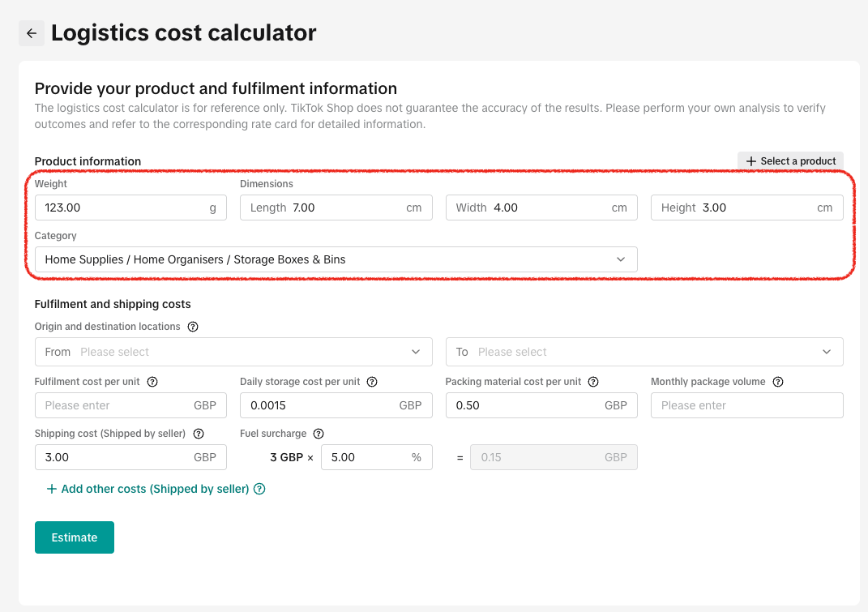Click help icon beside Fulfilment cost per unit
This screenshot has height=612, width=868.
point(152,382)
